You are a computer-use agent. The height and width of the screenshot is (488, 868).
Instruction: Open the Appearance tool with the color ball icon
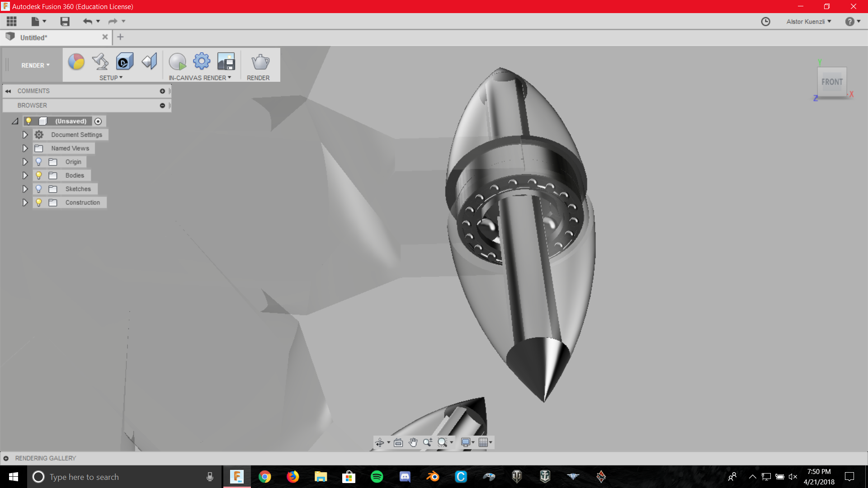(76, 62)
